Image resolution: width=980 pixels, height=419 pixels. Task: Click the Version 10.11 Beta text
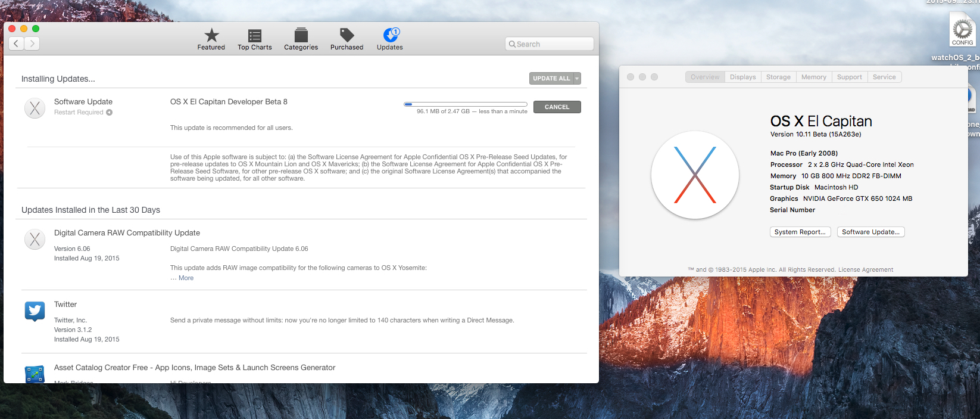point(816,135)
